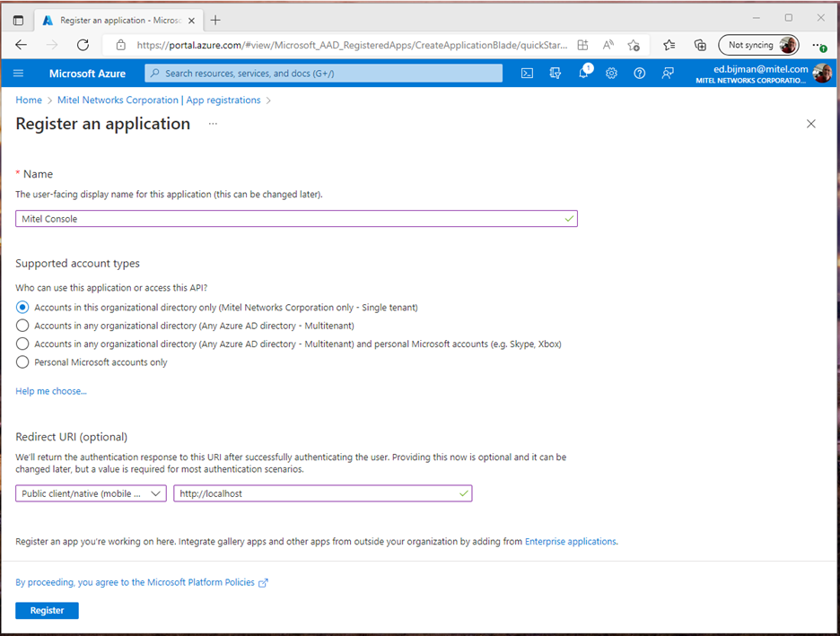This screenshot has height=636, width=840.
Task: Select single tenant account type
Action: coord(22,307)
